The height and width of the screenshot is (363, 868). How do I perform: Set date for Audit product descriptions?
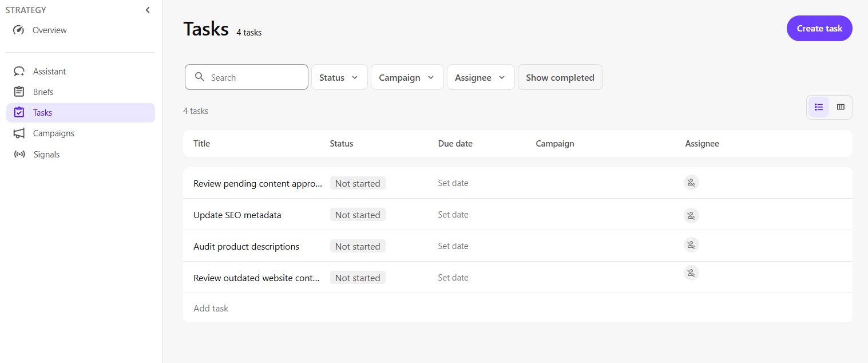pos(453,246)
